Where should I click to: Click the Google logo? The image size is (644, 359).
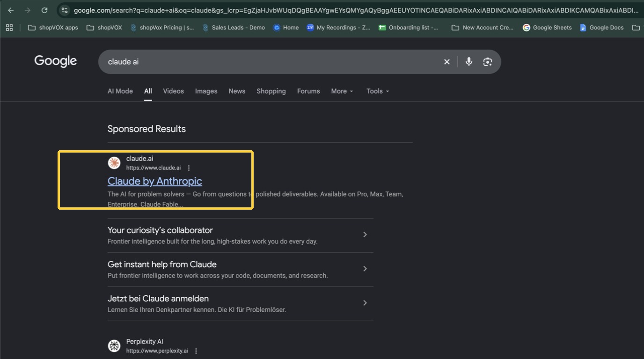pyautogui.click(x=55, y=61)
